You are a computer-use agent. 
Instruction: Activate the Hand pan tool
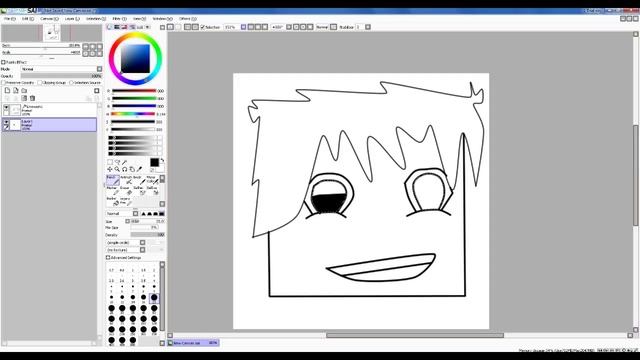click(132, 169)
